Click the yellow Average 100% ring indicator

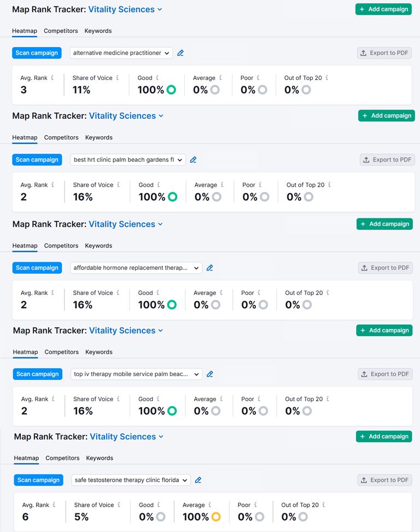[x=215, y=517]
